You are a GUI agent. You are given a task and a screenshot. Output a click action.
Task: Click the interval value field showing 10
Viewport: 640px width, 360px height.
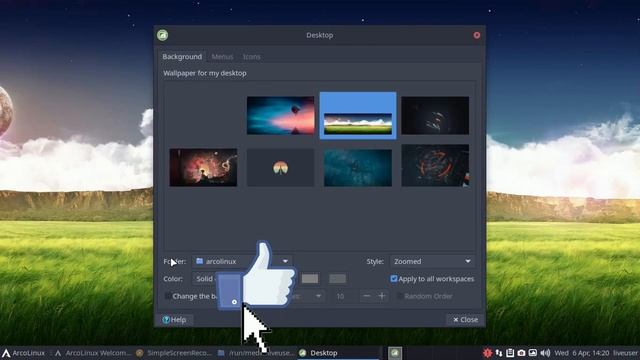coord(345,296)
